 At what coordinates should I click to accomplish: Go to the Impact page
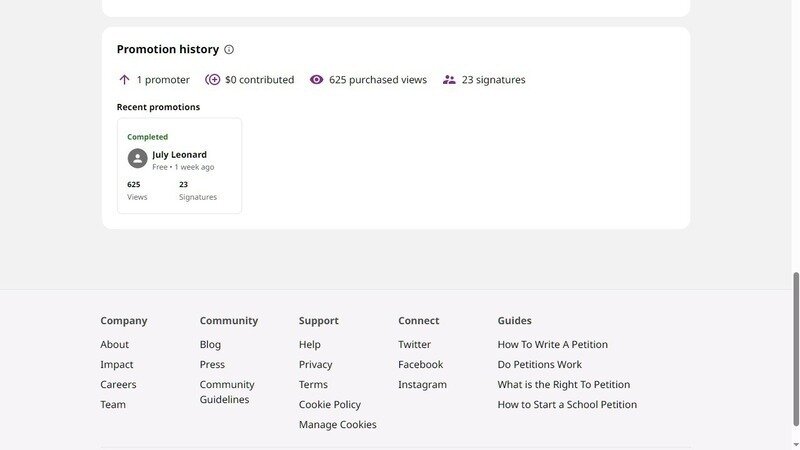[116, 365]
